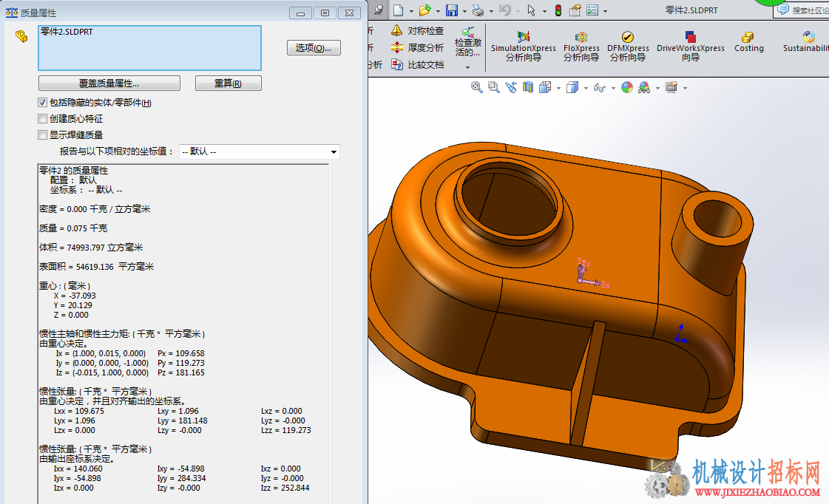
Task: Click the Select cursor tool
Action: pos(531,10)
